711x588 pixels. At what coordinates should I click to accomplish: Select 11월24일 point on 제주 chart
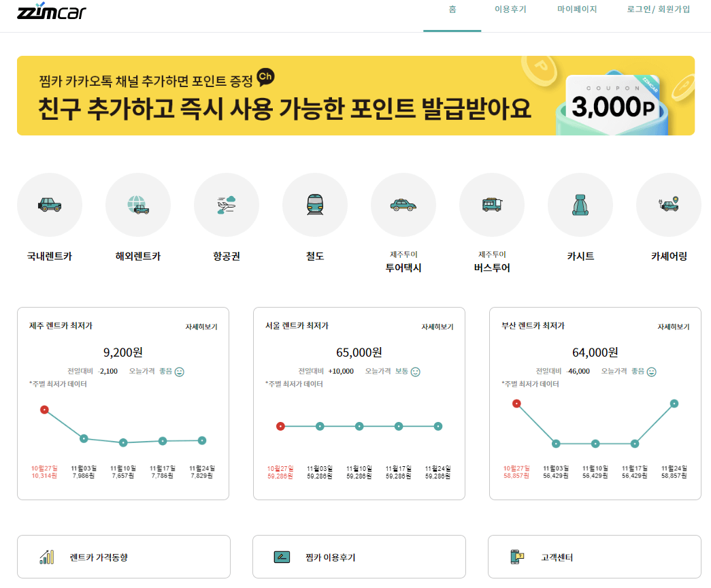click(202, 440)
